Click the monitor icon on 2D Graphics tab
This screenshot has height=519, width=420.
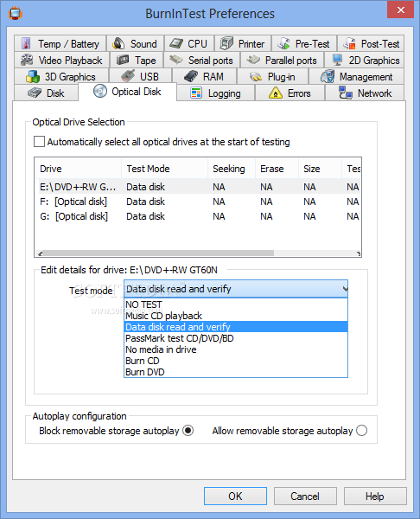(x=337, y=60)
